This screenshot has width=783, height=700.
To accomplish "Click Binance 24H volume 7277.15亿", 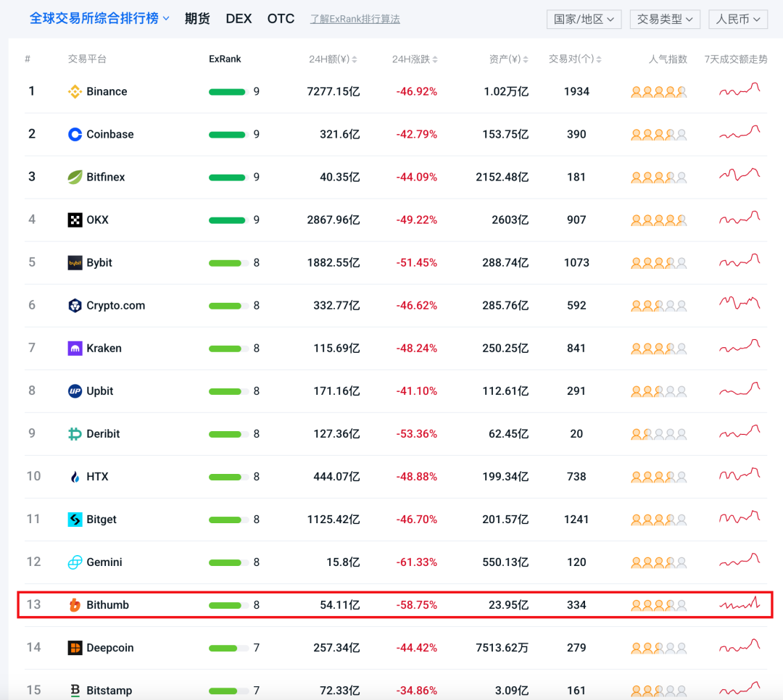I will [x=333, y=91].
